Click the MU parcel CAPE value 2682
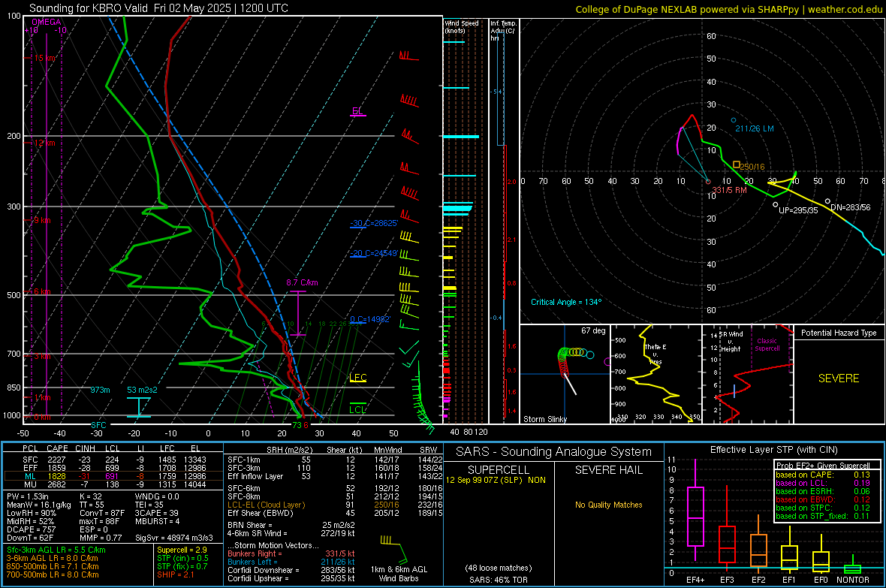The height and width of the screenshot is (588, 886). pyautogui.click(x=56, y=484)
